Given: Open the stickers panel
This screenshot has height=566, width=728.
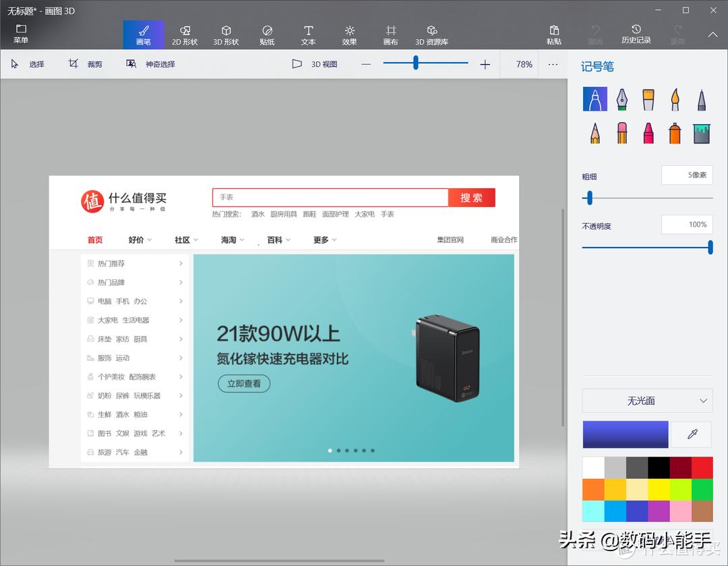Looking at the screenshot, I should [267, 34].
